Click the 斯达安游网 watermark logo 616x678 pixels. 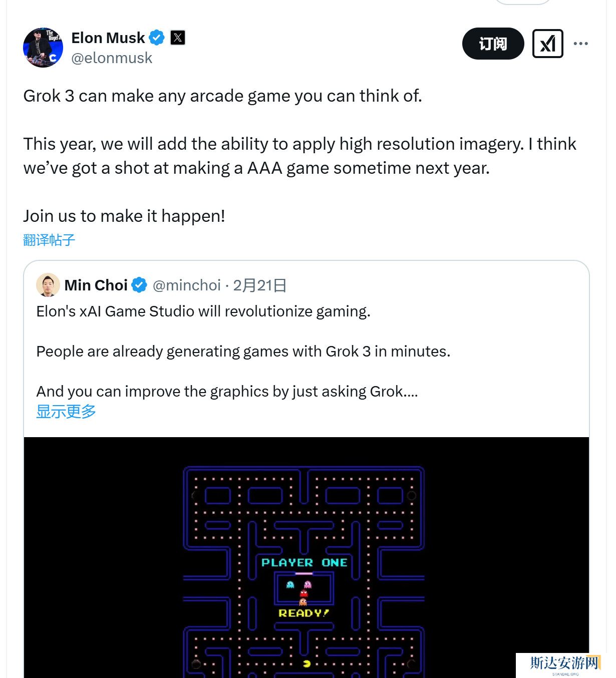pyautogui.click(x=564, y=664)
